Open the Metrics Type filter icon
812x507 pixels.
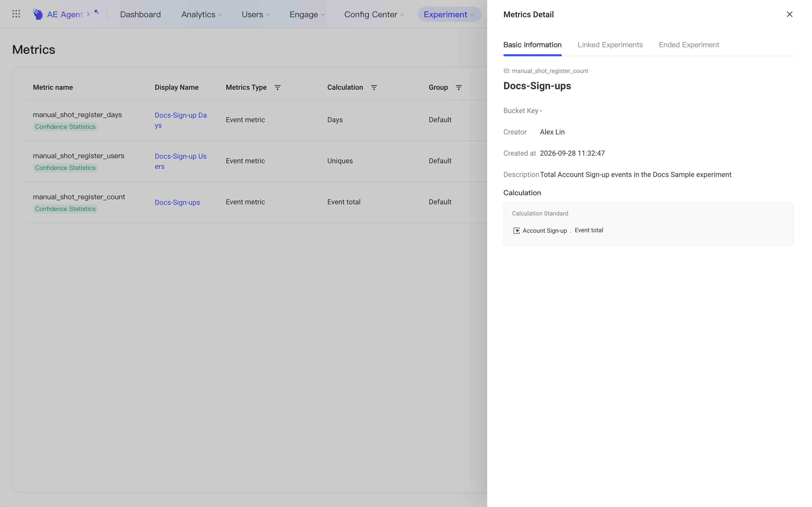click(x=278, y=87)
